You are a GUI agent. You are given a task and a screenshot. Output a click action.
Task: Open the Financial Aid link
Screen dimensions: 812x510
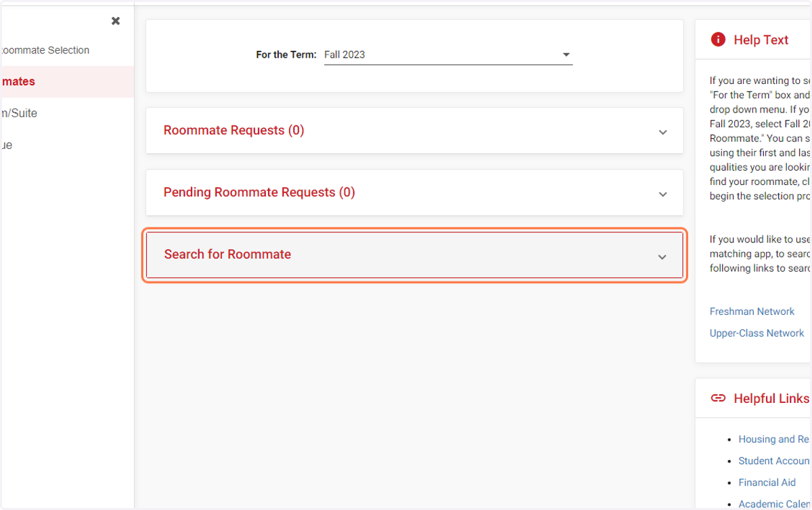tap(767, 482)
